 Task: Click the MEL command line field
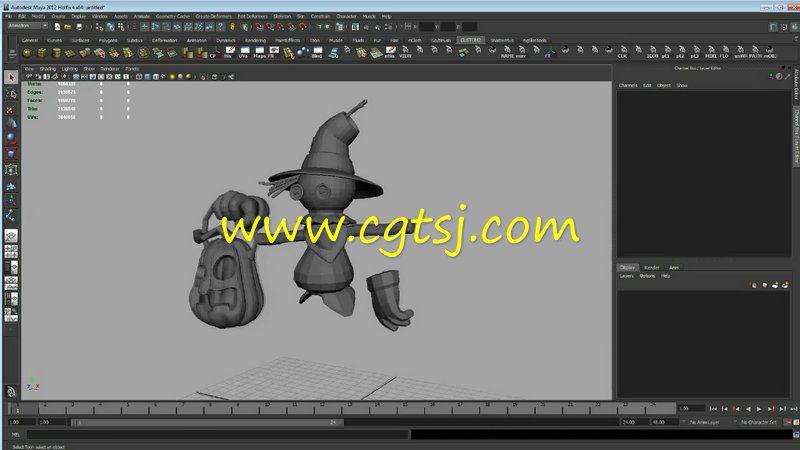tap(218, 435)
